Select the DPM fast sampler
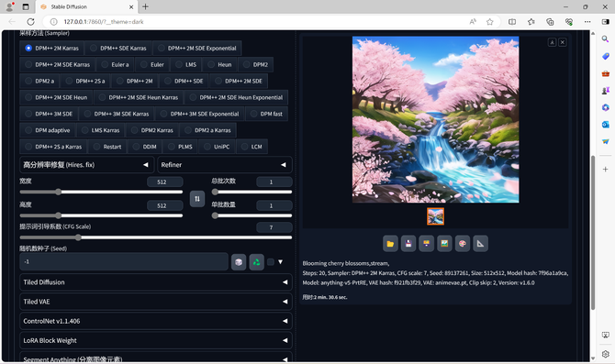 (x=267, y=114)
